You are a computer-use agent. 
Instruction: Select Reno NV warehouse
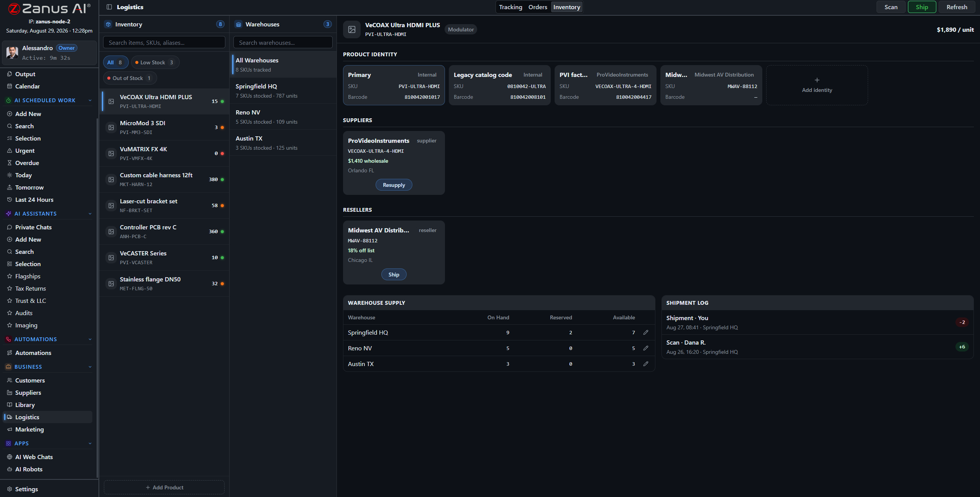(283, 117)
